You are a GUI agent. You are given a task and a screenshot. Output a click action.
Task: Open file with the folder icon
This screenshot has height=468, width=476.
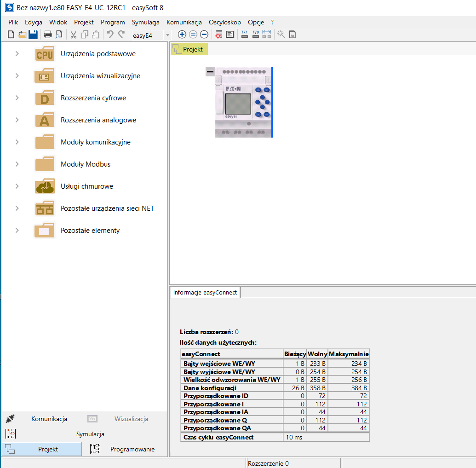tap(22, 35)
